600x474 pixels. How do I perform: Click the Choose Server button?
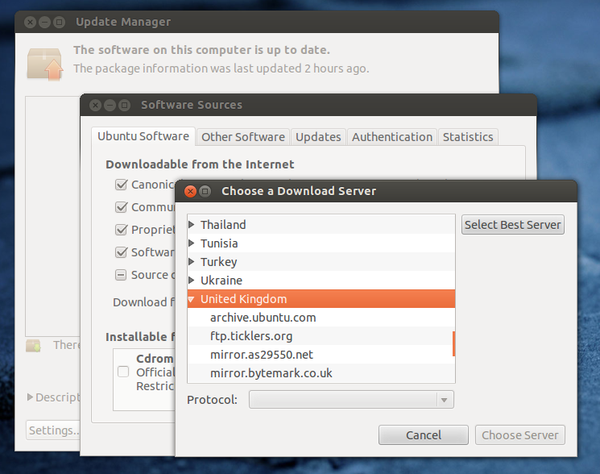pyautogui.click(x=520, y=435)
